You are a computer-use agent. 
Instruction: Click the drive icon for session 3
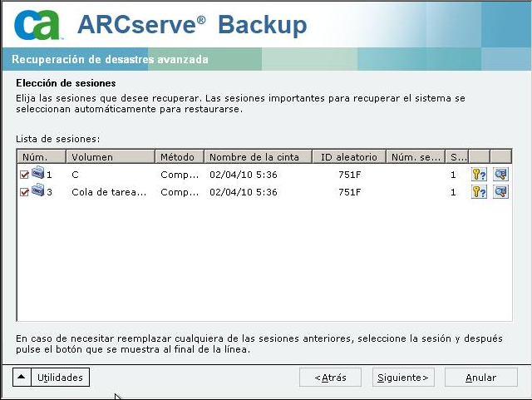[37, 192]
